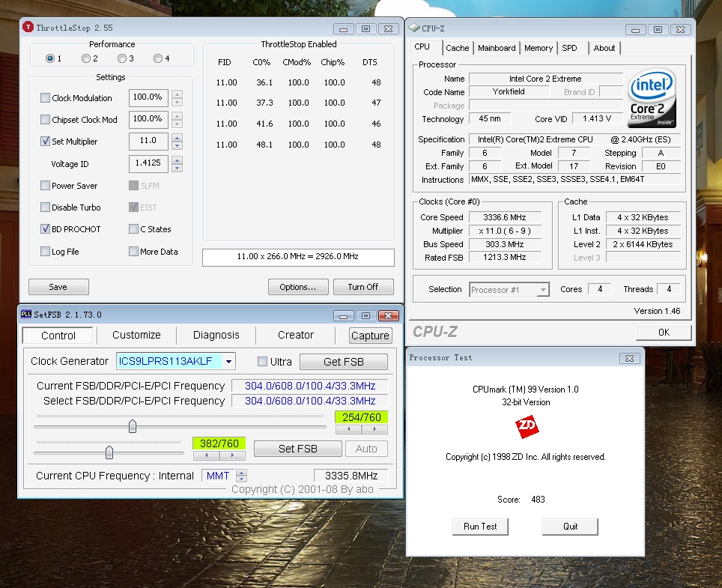Select the Control tab in SetFSB
722x588 pixels.
(x=58, y=336)
